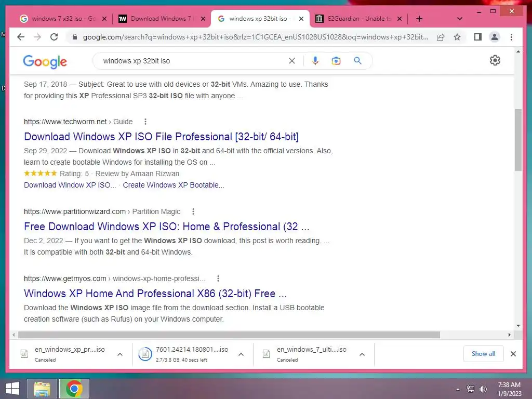Share this page from the address bar
The height and width of the screenshot is (399, 532).
tap(441, 37)
